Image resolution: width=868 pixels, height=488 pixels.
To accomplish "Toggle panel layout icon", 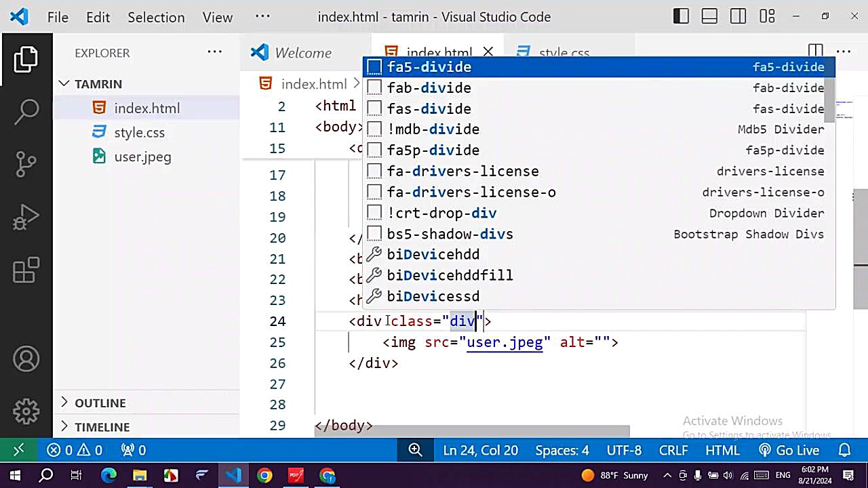I will pos(709,16).
